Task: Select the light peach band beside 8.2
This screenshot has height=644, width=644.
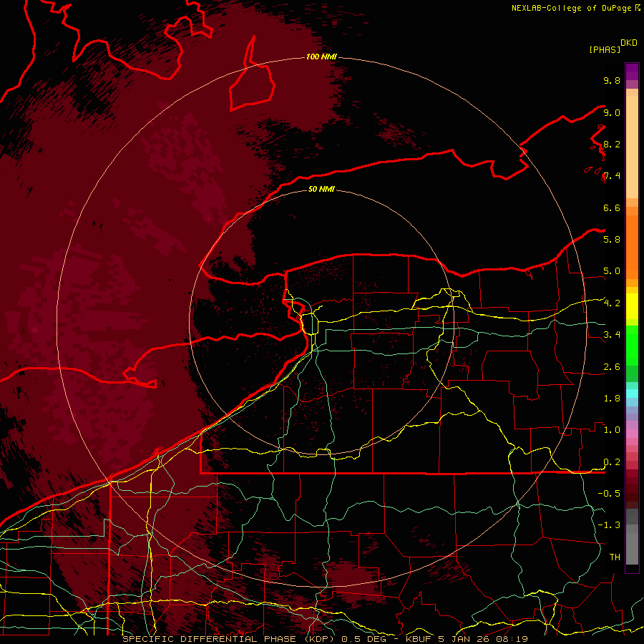Action: point(632,147)
